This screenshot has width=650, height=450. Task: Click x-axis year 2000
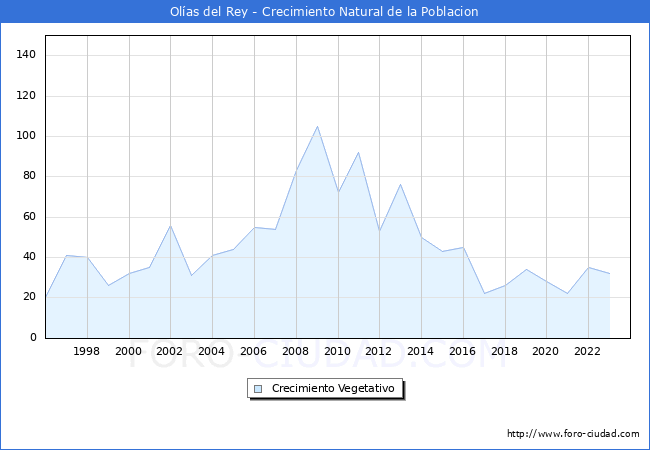coord(129,351)
